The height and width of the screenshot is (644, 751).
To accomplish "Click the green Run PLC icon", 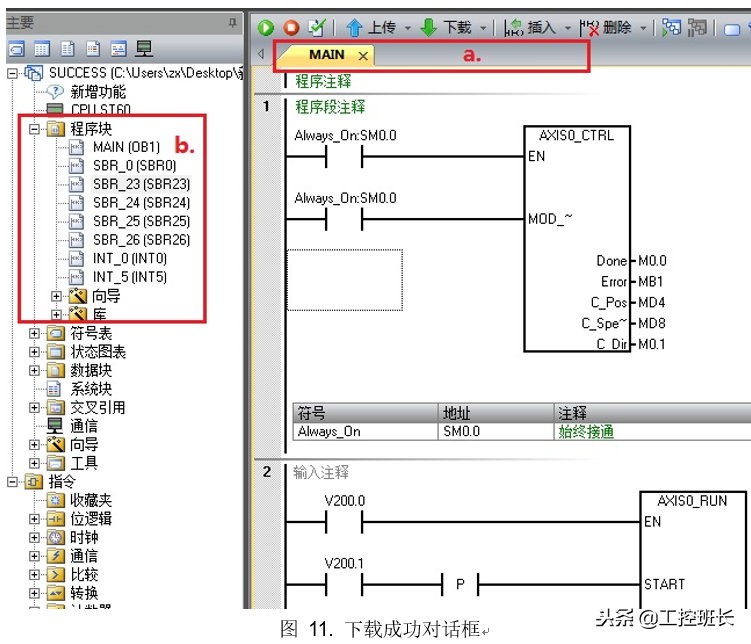I will pyautogui.click(x=265, y=28).
